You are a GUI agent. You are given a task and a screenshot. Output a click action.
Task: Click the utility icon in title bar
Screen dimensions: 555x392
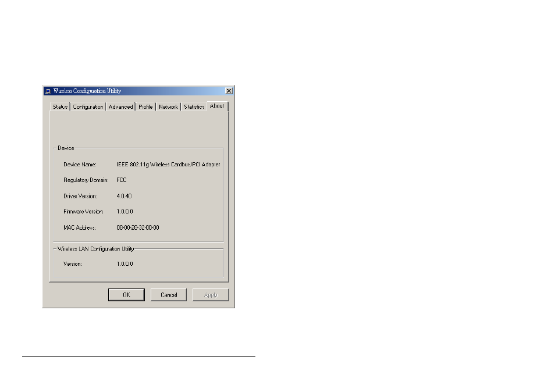point(48,91)
